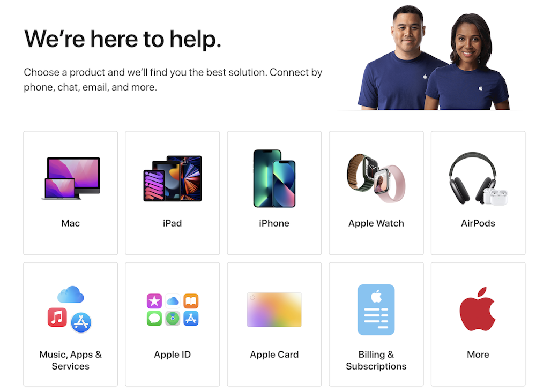
Task: Select the iPhone text label
Action: 274,223
